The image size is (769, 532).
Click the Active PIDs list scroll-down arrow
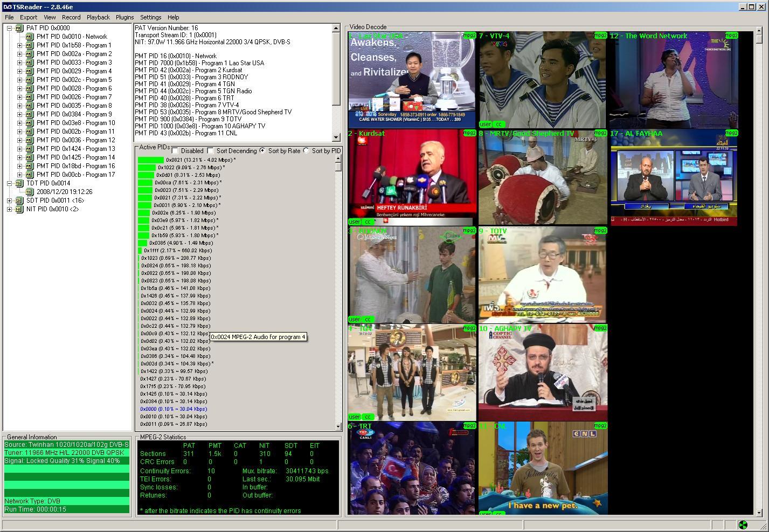point(338,426)
